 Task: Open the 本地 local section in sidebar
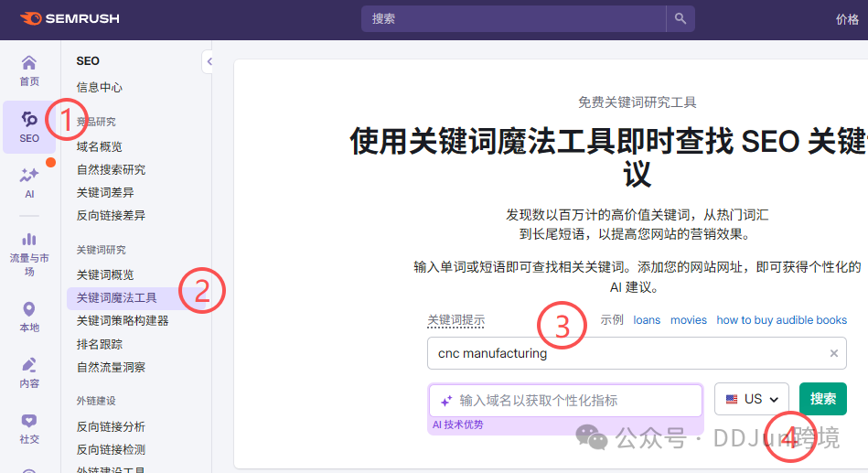[x=29, y=317]
